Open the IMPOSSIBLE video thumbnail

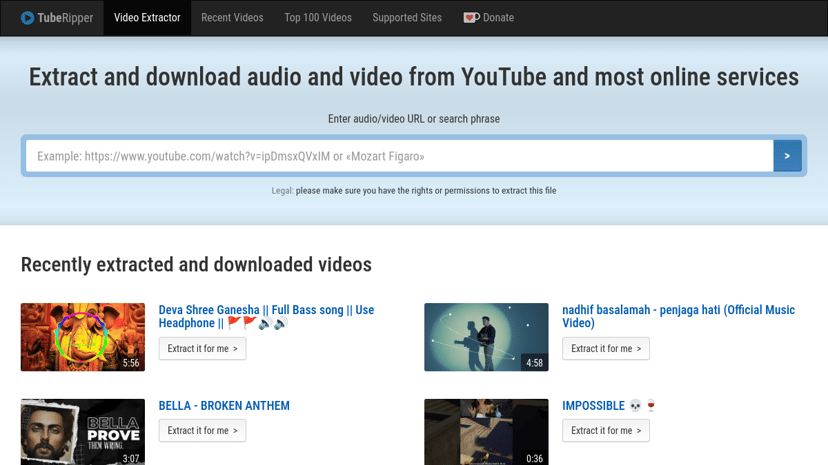tap(486, 432)
